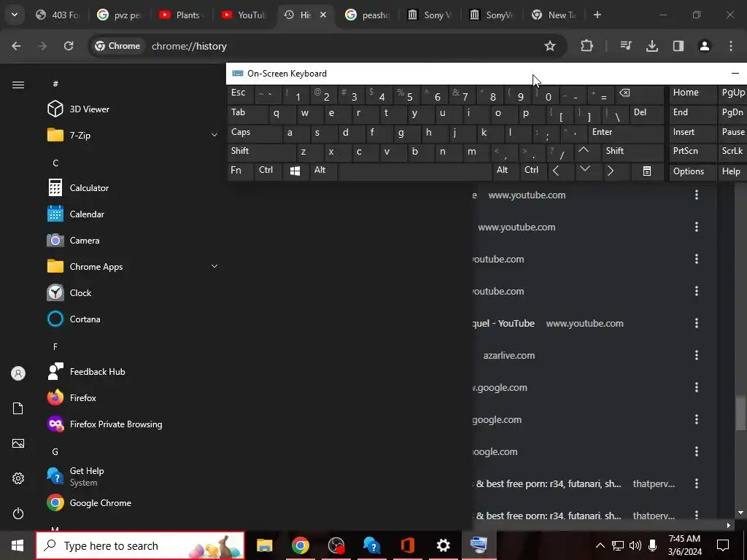Viewport: 747px width, 560px height.
Task: Open user account icon in Start sidebar
Action: pos(18,373)
